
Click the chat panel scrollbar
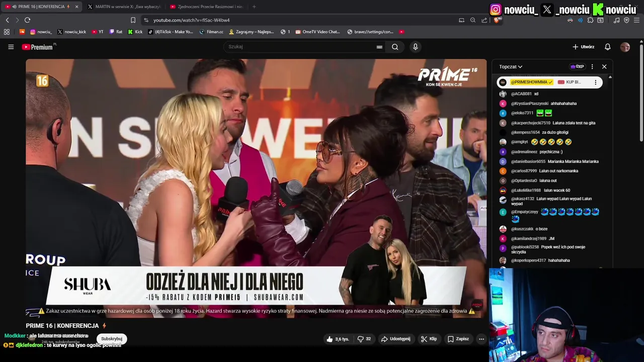(610, 171)
